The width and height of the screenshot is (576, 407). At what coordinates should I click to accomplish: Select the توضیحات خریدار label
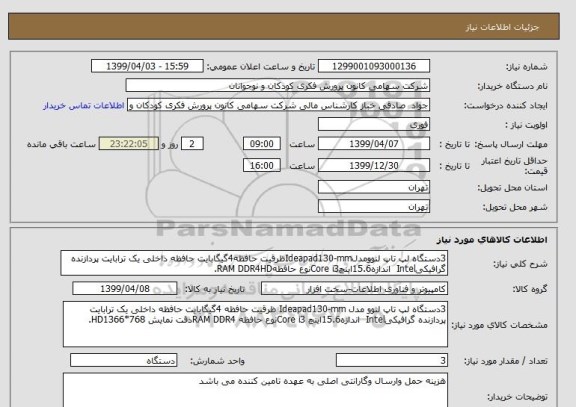[517, 397]
